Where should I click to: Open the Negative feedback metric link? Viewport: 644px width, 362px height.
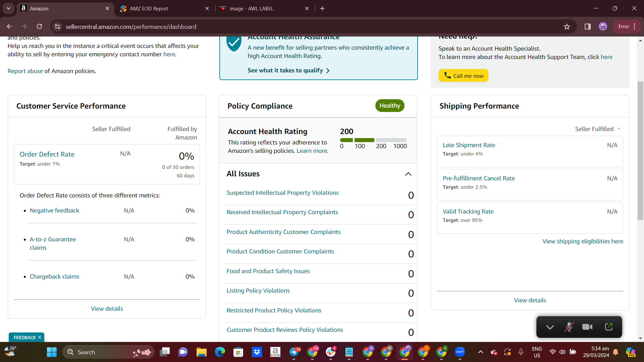click(x=54, y=210)
